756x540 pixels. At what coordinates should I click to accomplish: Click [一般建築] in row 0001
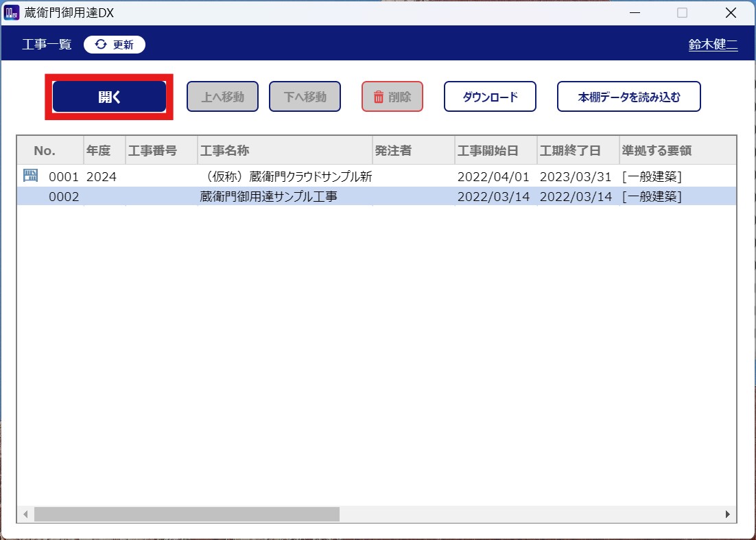652,177
